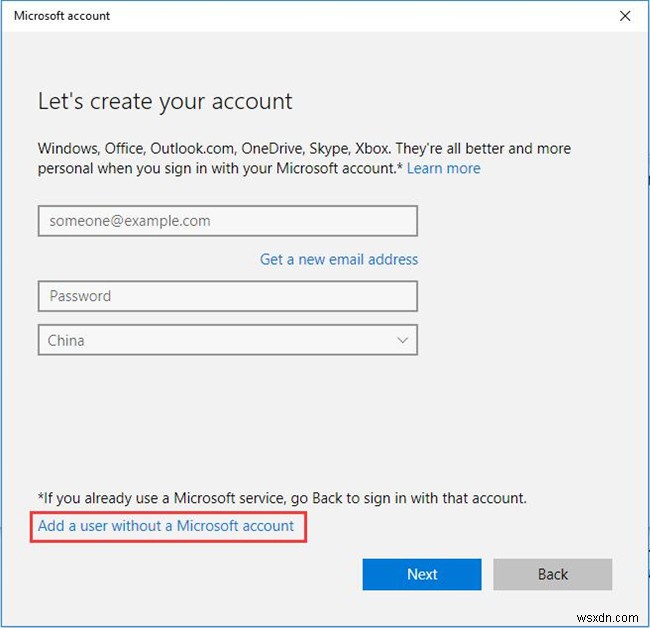Screen dimensions: 650x628
Task: Open the Learn more link
Action: [x=443, y=168]
